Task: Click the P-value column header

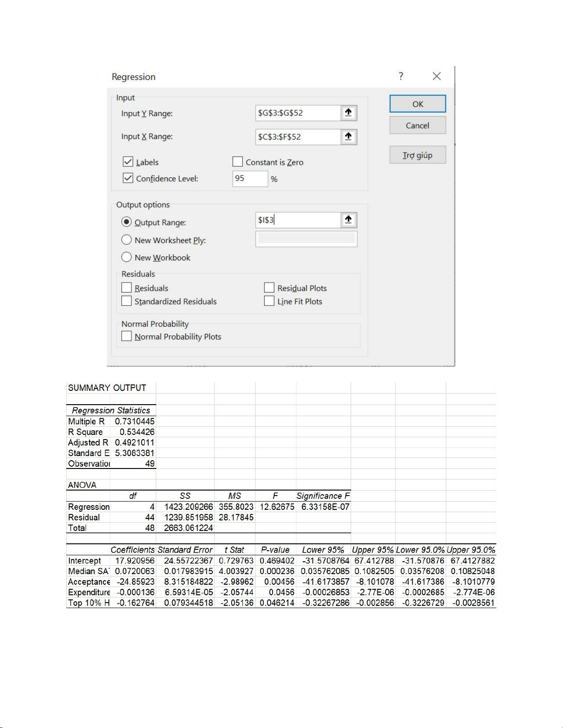Action: (x=275, y=550)
